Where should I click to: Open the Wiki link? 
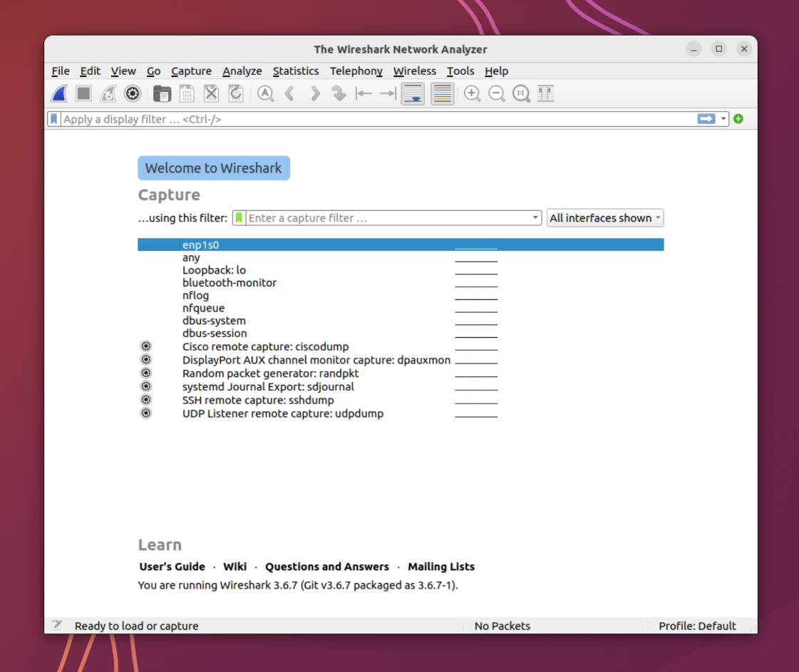[235, 567]
